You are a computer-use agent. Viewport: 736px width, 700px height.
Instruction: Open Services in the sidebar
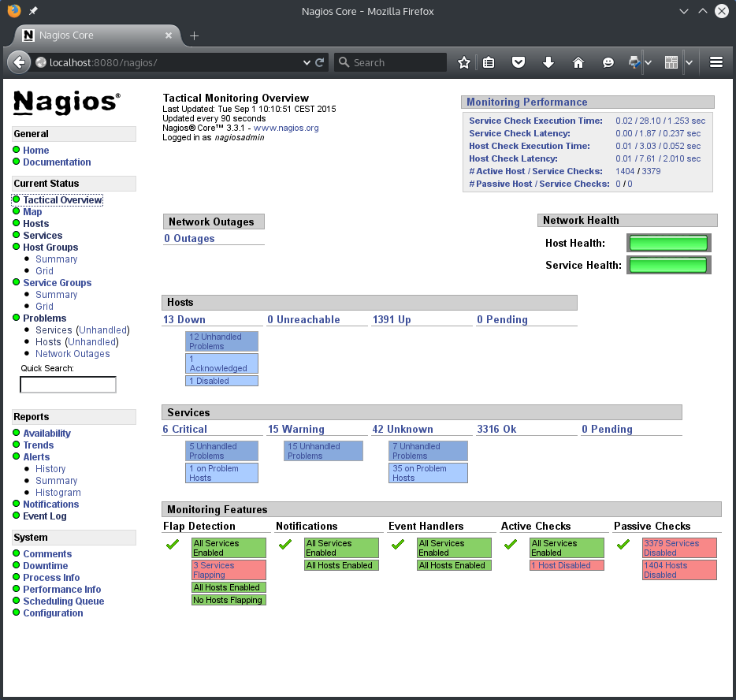tap(43, 235)
